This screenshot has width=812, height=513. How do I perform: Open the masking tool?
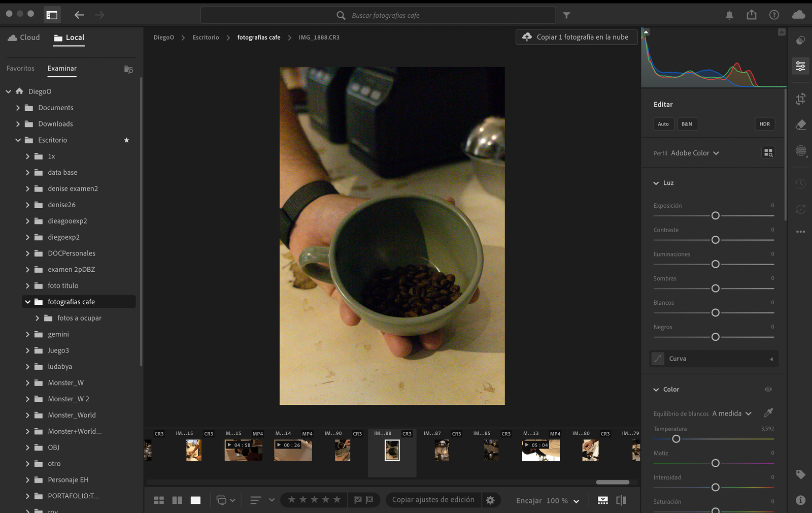[x=800, y=151]
